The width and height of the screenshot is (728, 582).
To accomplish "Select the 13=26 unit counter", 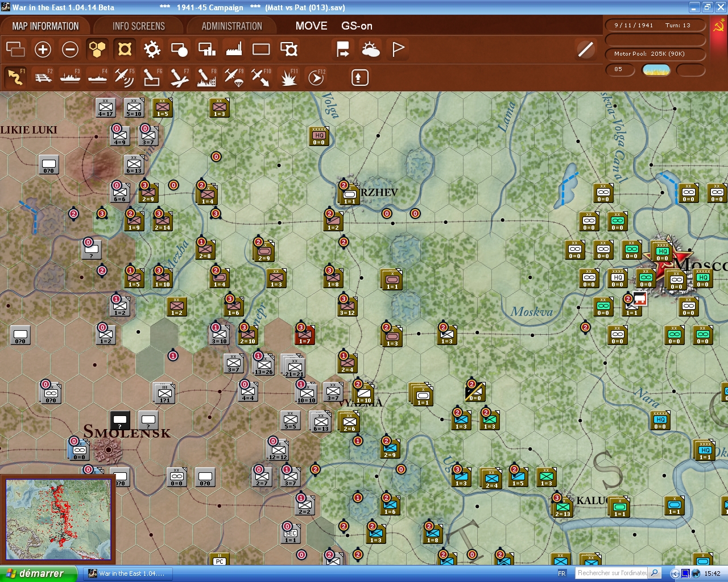I will 263,364.
